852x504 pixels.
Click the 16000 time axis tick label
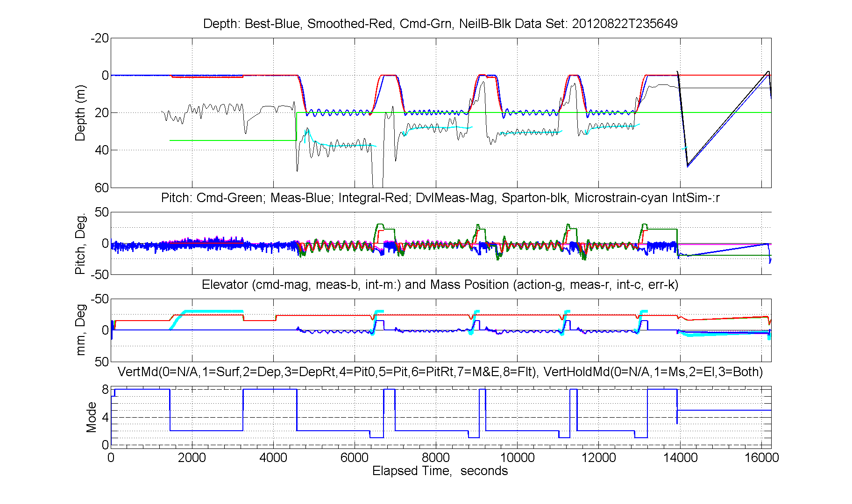point(761,458)
